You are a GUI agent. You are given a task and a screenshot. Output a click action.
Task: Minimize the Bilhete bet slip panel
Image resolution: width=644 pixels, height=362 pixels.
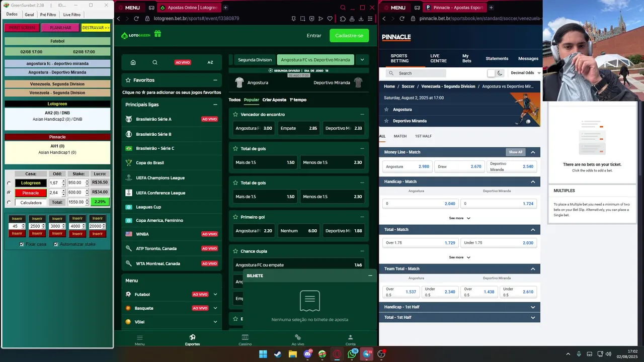pos(370,276)
